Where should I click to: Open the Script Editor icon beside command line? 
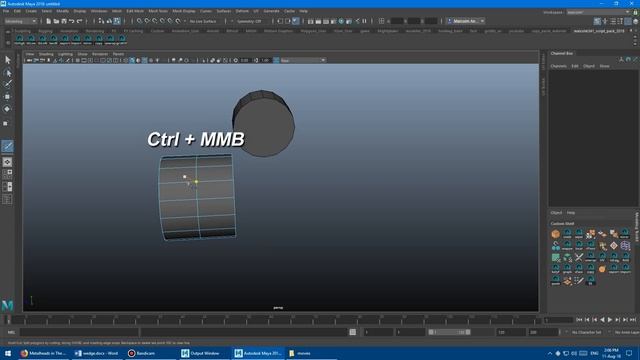point(353,332)
